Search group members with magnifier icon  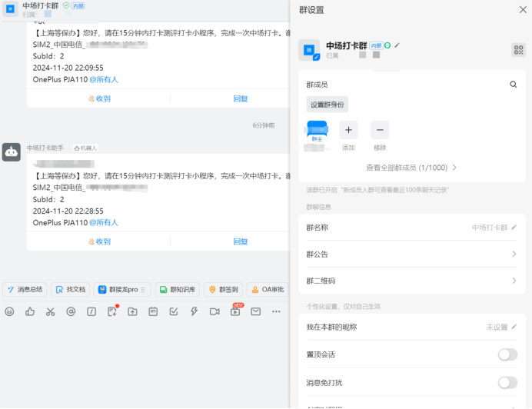tap(513, 85)
